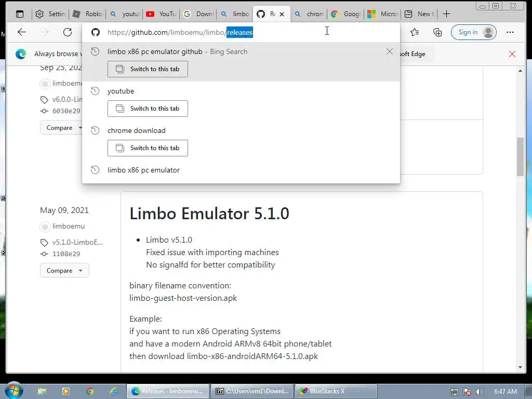The width and height of the screenshot is (532, 399).
Task: Click the tag icon beside v5.1.0-LimboE
Action: point(44,243)
